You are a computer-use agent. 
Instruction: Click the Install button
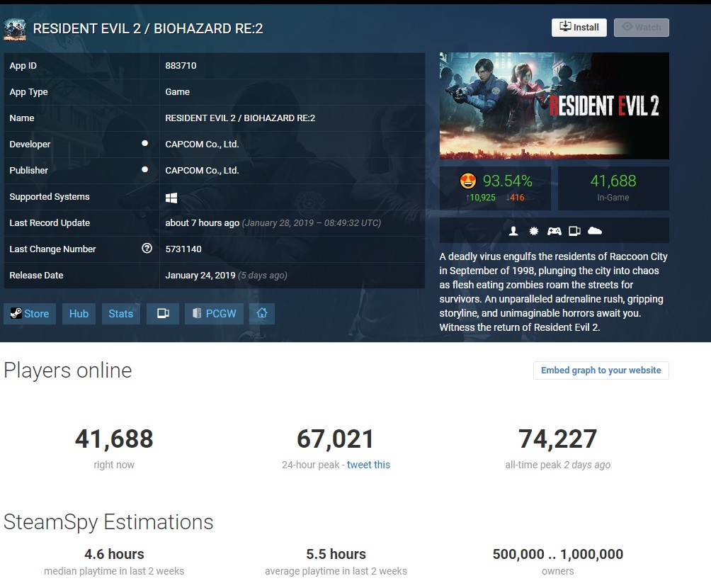pyautogui.click(x=579, y=27)
